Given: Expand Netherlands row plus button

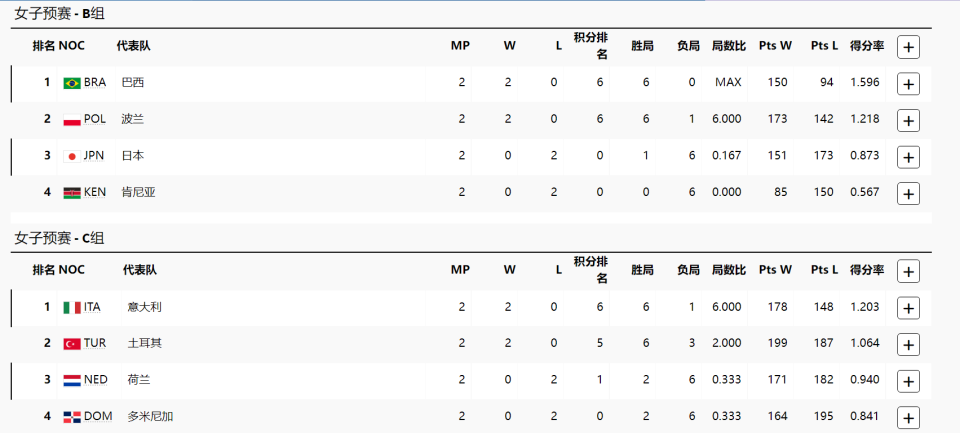Looking at the screenshot, I should (908, 382).
